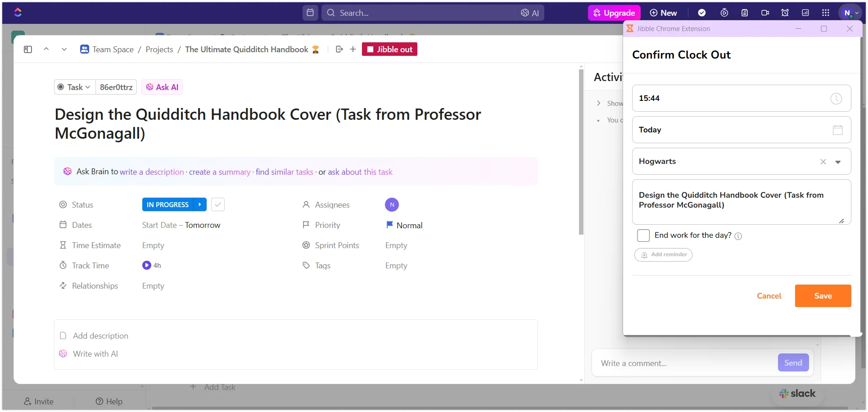This screenshot has width=868, height=412.
Task: Click the Jibble out button
Action: 389,50
